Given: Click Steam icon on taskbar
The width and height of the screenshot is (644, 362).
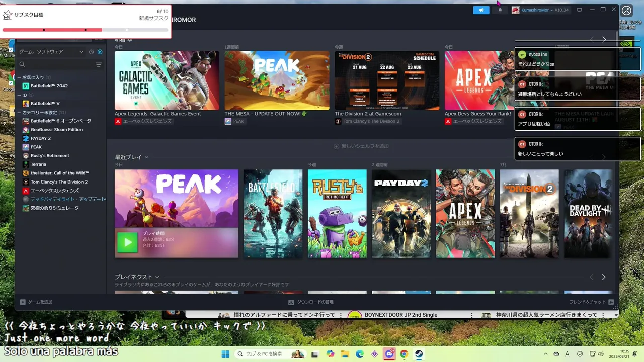Looking at the screenshot, I should pyautogui.click(x=419, y=354).
